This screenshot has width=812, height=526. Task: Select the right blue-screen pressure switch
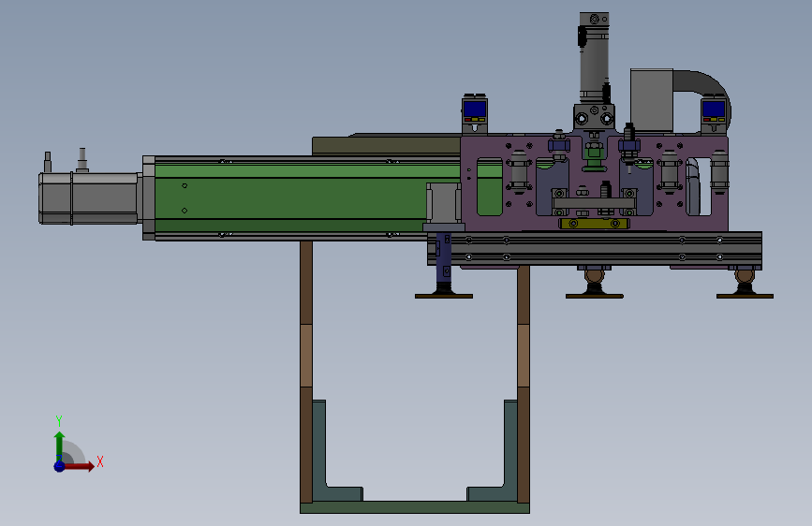[x=714, y=114]
